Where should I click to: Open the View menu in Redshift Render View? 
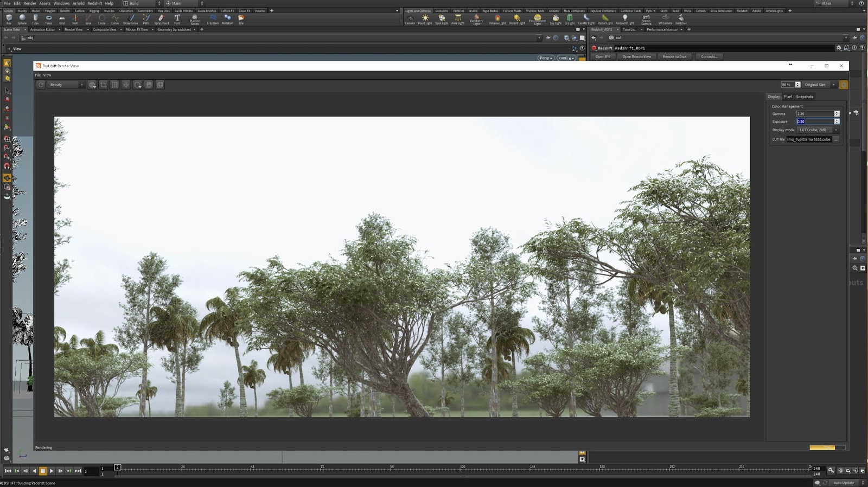[47, 75]
